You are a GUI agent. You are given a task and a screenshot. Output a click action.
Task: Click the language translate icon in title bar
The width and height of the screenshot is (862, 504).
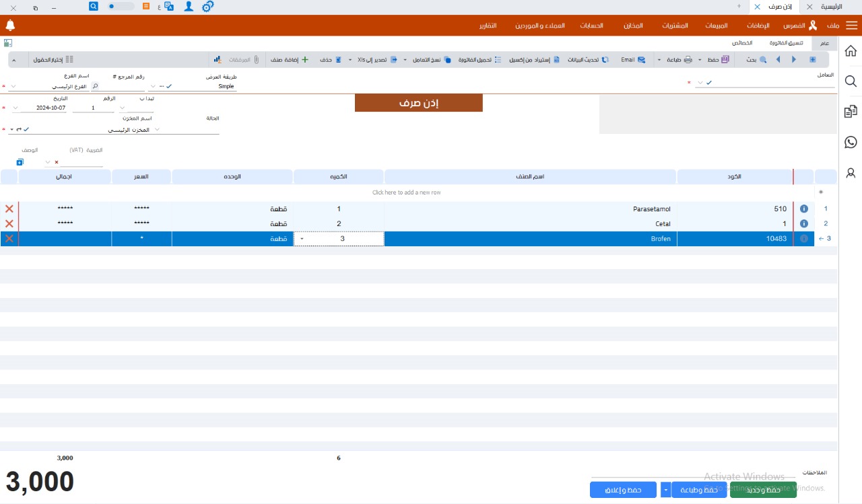tap(169, 6)
